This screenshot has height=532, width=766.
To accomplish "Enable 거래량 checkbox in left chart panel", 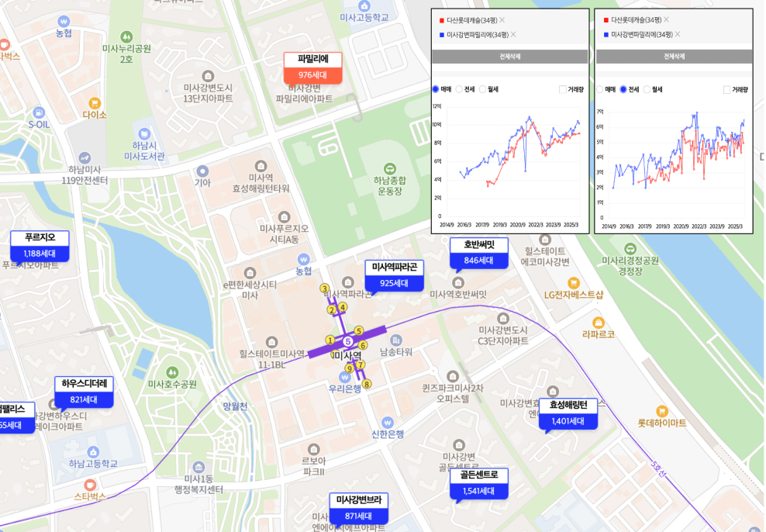I will pyautogui.click(x=563, y=89).
